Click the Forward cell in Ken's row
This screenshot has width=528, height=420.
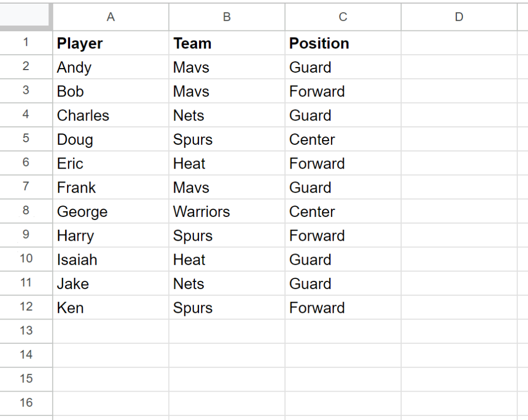(342, 308)
